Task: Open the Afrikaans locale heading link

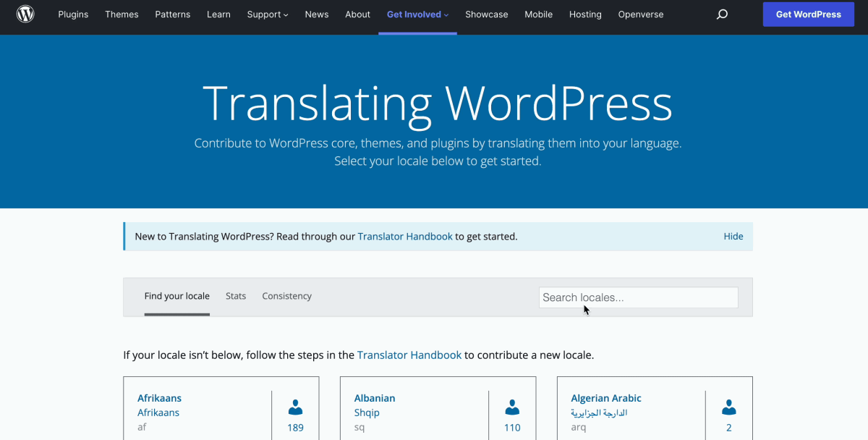Action: (160, 398)
